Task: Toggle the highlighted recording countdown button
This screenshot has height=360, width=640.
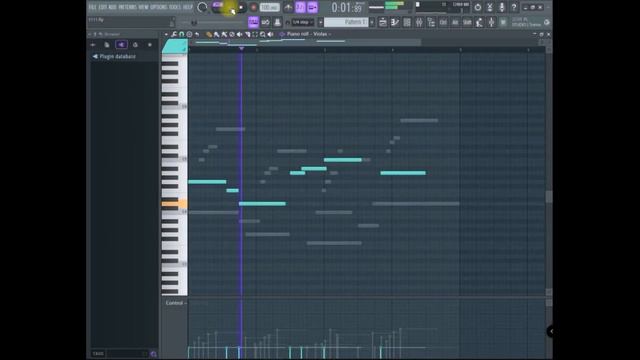Action: 300,7
